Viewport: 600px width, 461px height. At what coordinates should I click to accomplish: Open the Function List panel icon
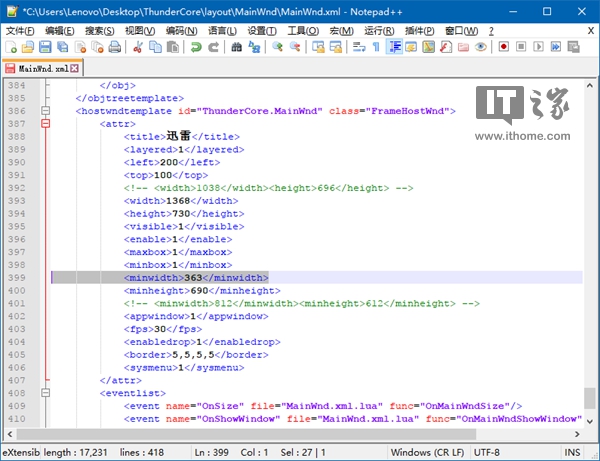tap(446, 47)
